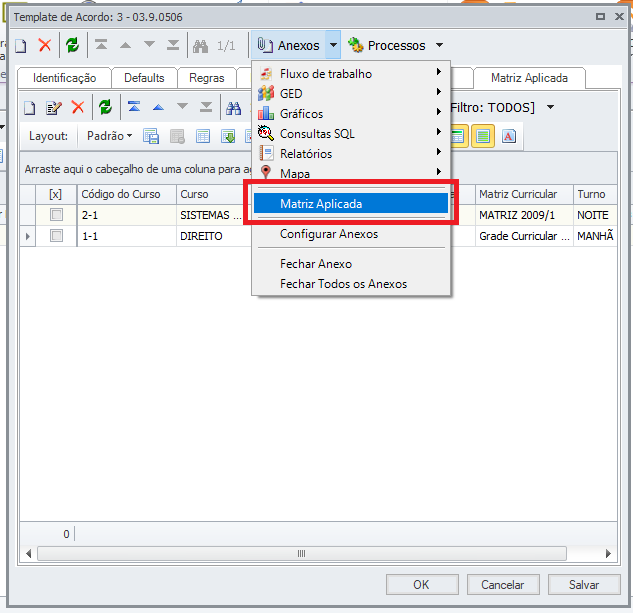Expand the Processos dropdown arrow

click(440, 45)
